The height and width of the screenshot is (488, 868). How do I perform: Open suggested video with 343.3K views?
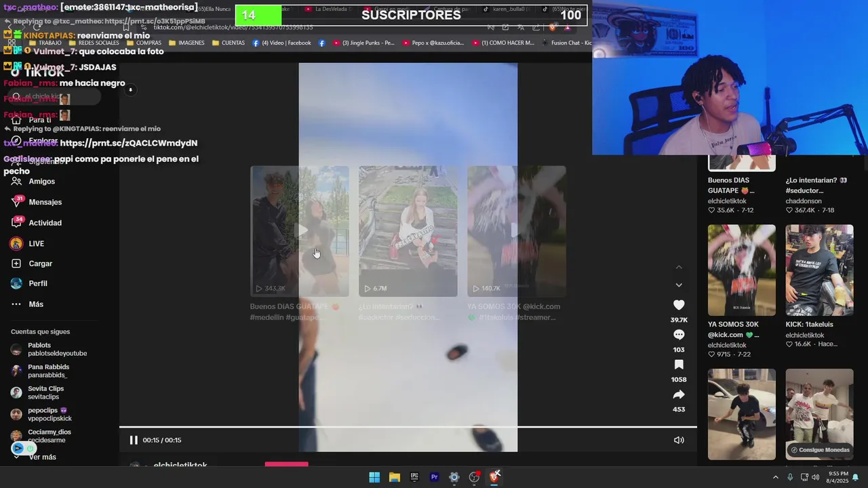(x=300, y=231)
